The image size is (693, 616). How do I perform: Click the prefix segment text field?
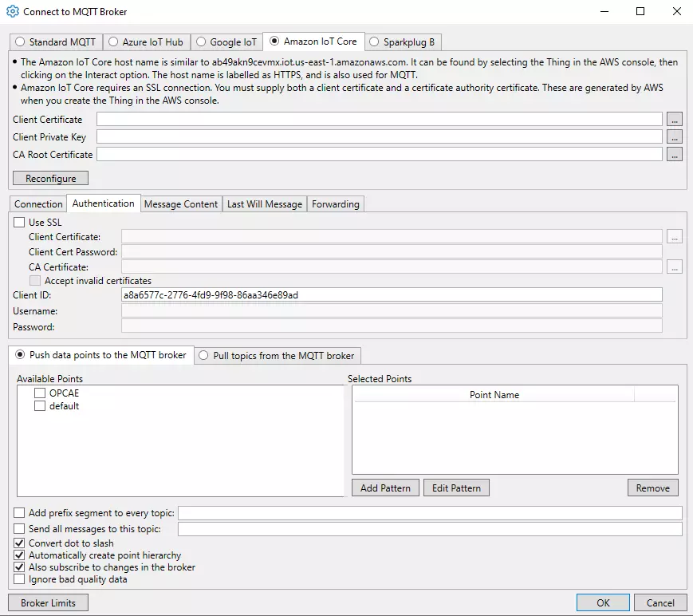430,513
